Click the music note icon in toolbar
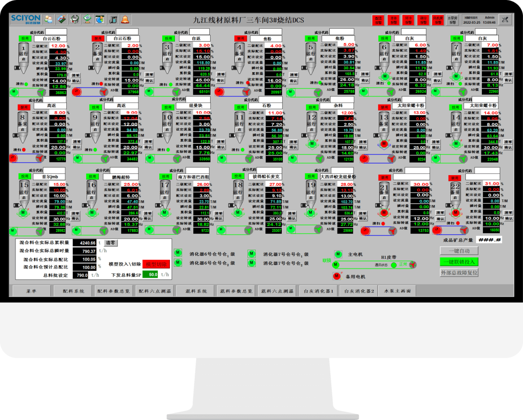This screenshot has height=420, width=523. click(112, 19)
